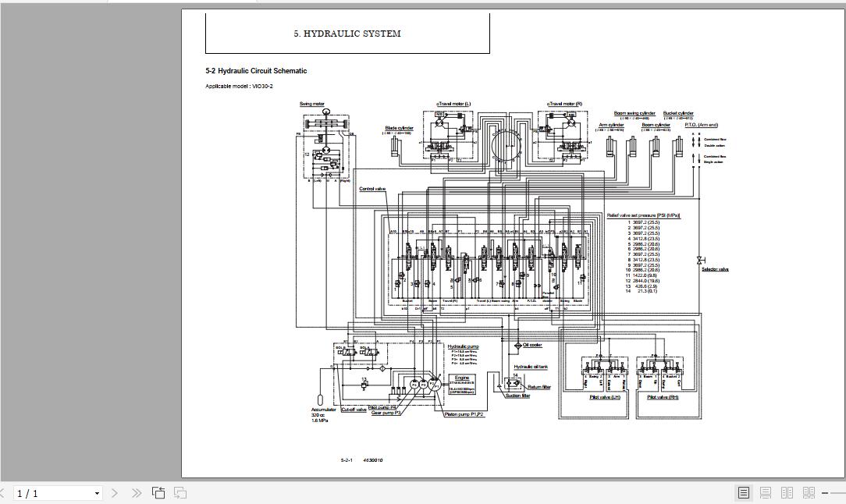Go to the next page arrow

pyautogui.click(x=115, y=493)
